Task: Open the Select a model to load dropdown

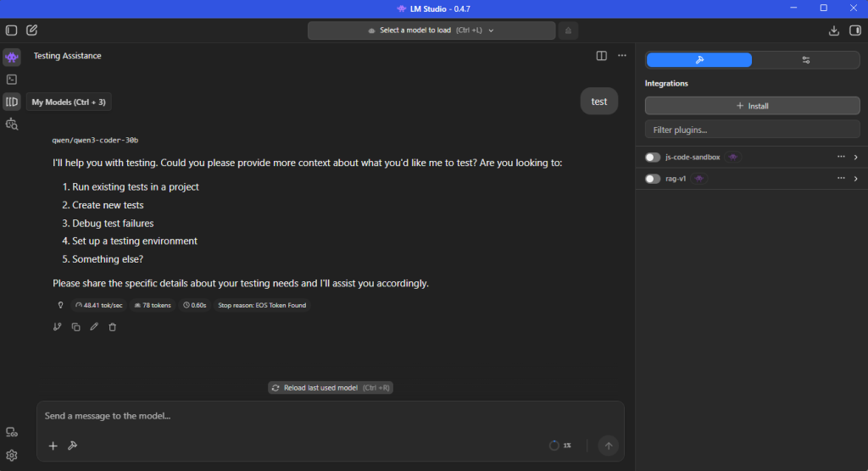Action: pyautogui.click(x=431, y=30)
